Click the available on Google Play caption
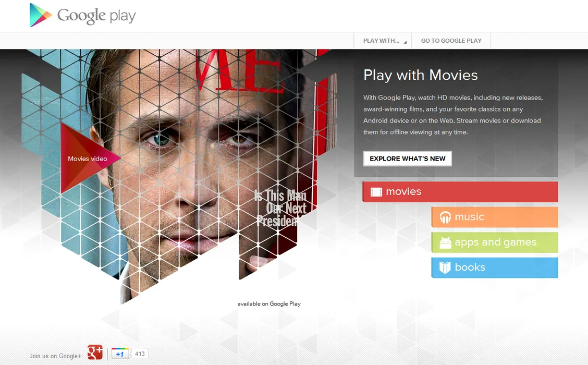 [269, 304]
